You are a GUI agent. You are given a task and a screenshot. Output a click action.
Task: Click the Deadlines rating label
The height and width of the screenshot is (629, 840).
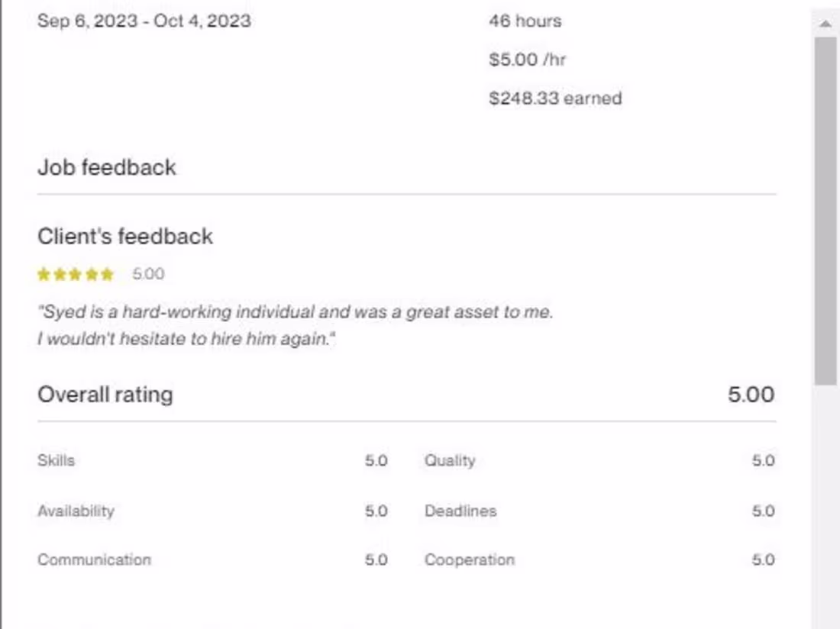point(460,511)
